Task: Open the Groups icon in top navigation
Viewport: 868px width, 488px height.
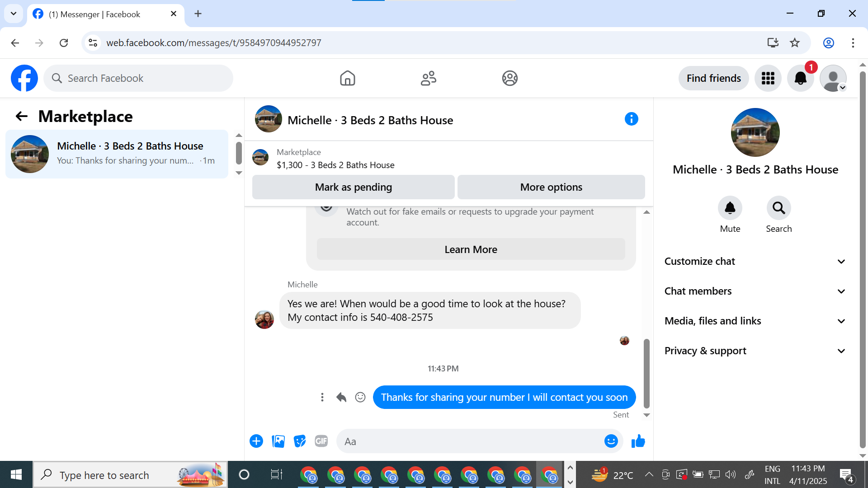Action: click(509, 78)
